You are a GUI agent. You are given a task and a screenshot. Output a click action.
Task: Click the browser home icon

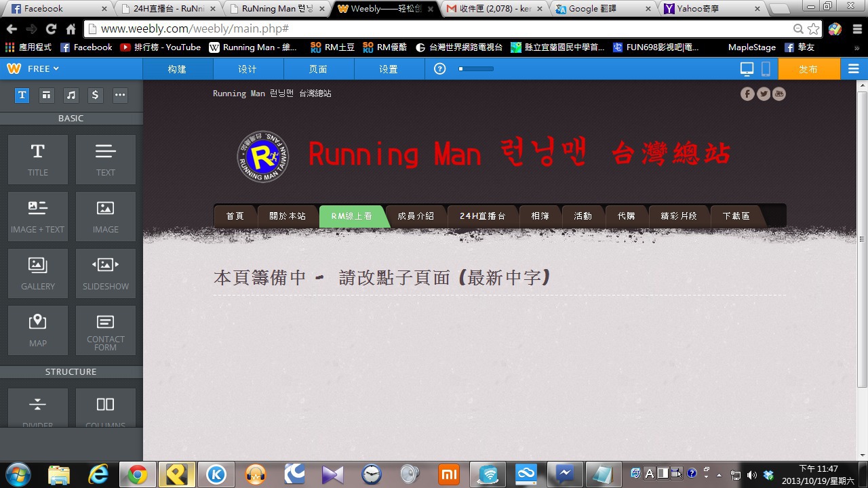click(x=71, y=29)
